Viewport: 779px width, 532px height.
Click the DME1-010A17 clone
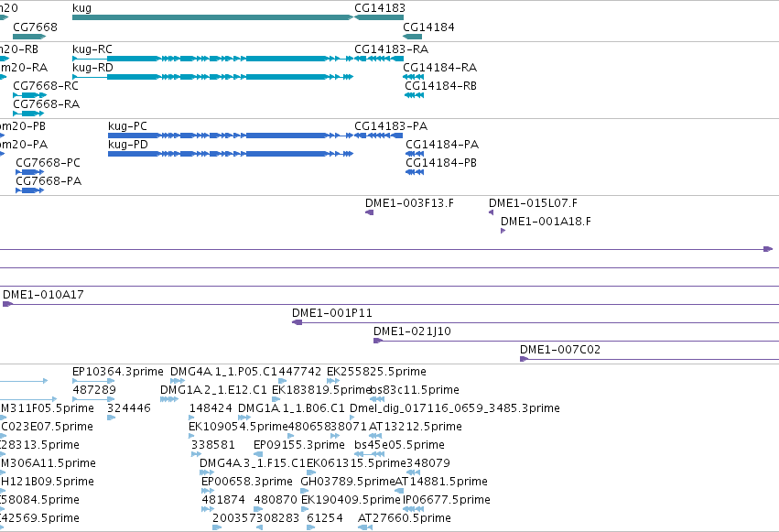[x=391, y=304]
